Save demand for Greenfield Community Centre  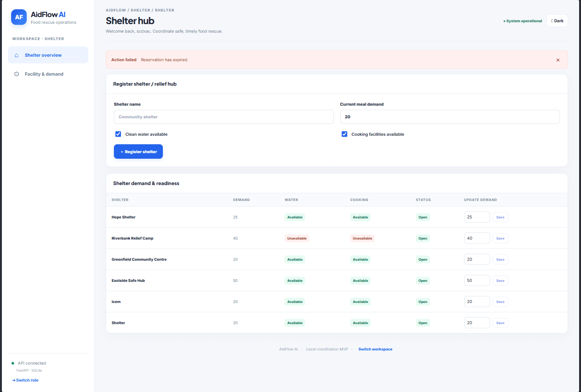(500, 260)
